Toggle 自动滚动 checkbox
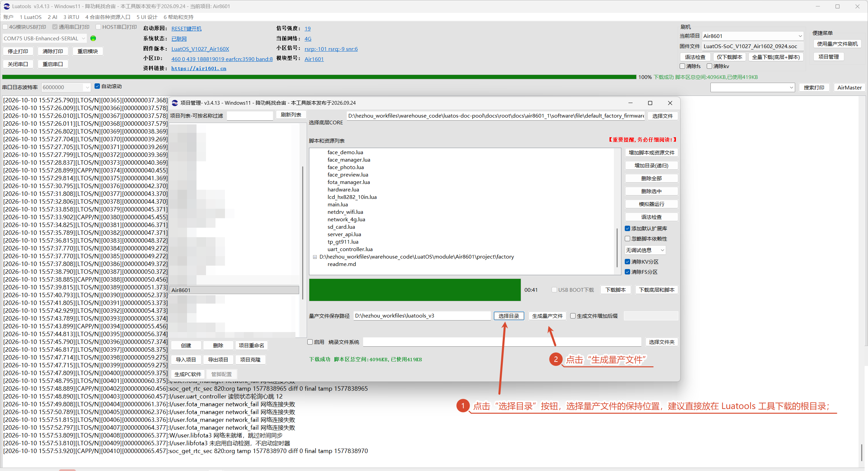The height and width of the screenshot is (471, 868). tap(97, 86)
